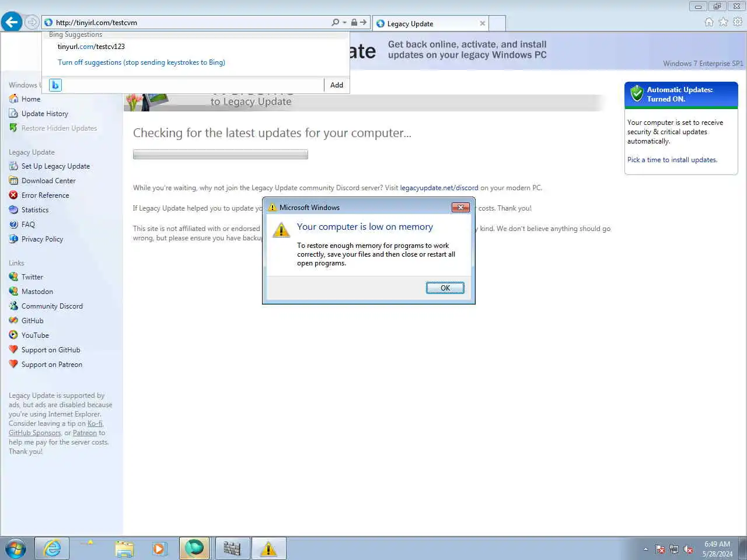Click the Download Center sidebar icon

click(14, 180)
